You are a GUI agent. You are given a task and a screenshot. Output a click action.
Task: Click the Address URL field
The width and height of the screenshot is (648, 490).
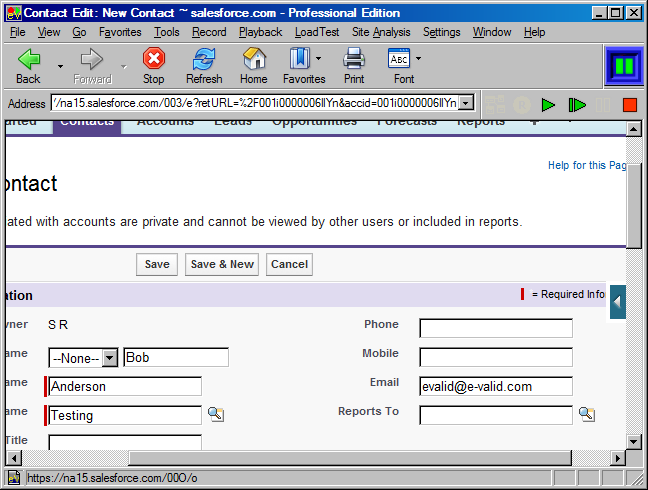255,103
